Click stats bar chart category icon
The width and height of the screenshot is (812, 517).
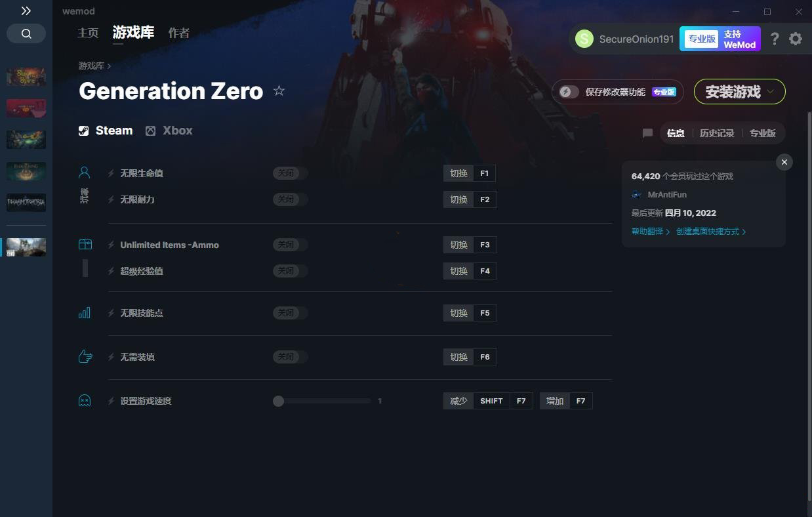point(85,313)
